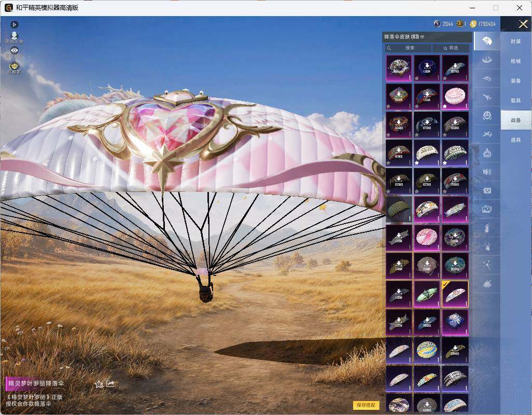
Task: Select the 战备 tab
Action: [x=516, y=120]
